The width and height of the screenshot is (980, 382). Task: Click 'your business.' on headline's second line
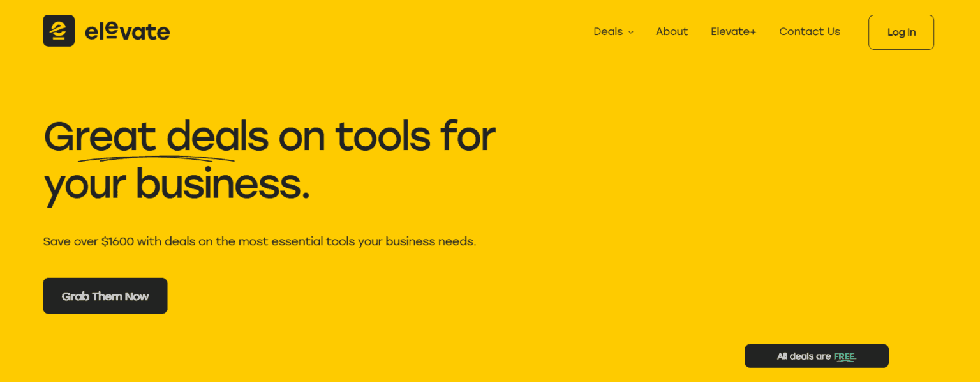(177, 183)
